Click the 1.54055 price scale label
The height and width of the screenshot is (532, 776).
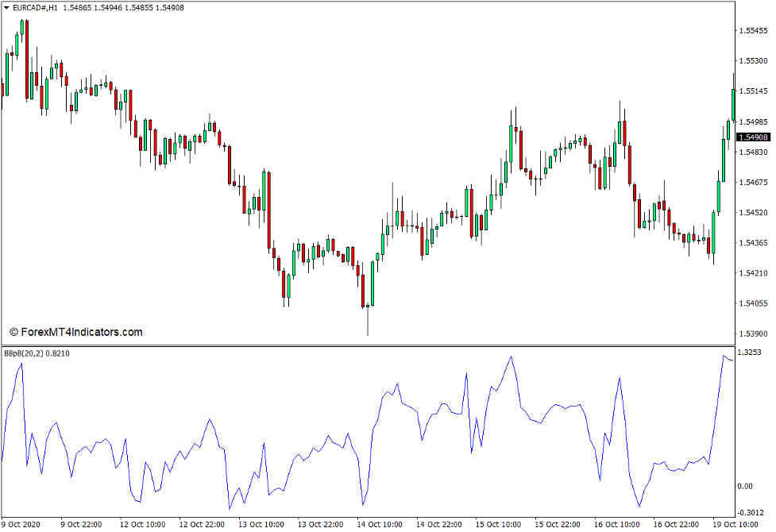pos(753,303)
